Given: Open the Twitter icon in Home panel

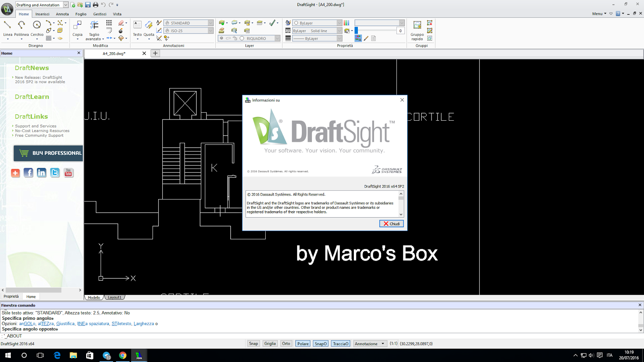Looking at the screenshot, I should (55, 173).
